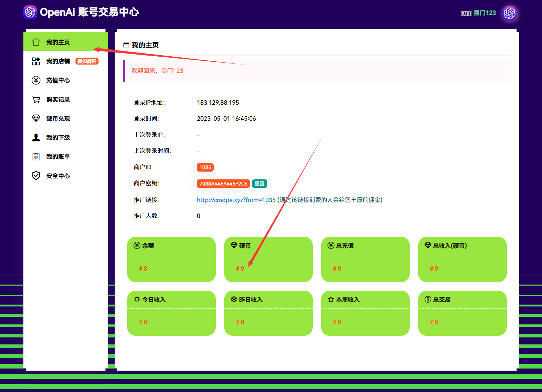This screenshot has height=392, width=542.
Task: Click the sun icon on the 今日收入 card
Action: point(137,299)
